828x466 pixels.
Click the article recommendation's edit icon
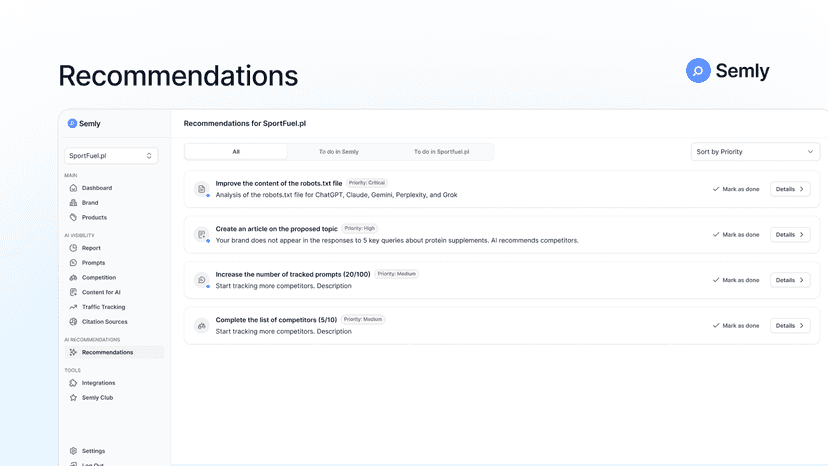click(202, 235)
